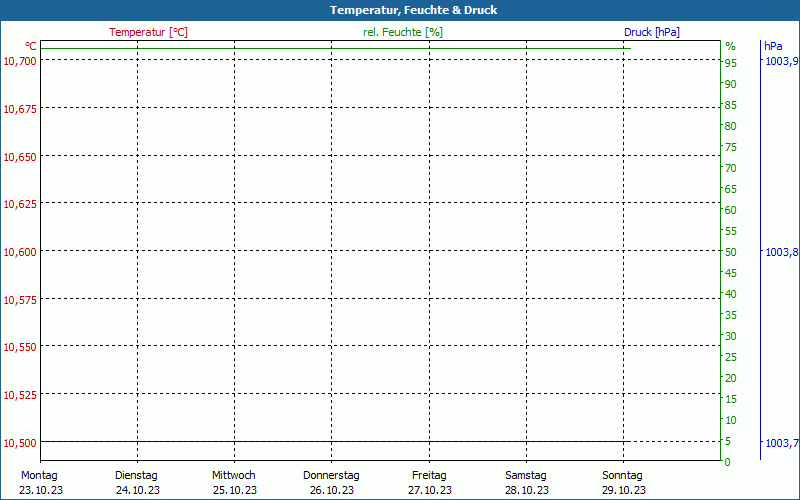Select the blue Druck [hPa] legend label
The width and height of the screenshot is (800, 500).
[651, 32]
